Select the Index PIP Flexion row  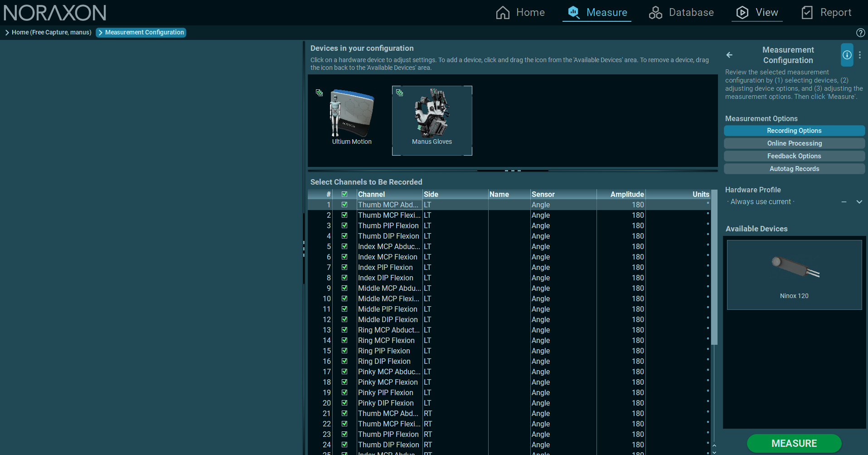[509, 267]
